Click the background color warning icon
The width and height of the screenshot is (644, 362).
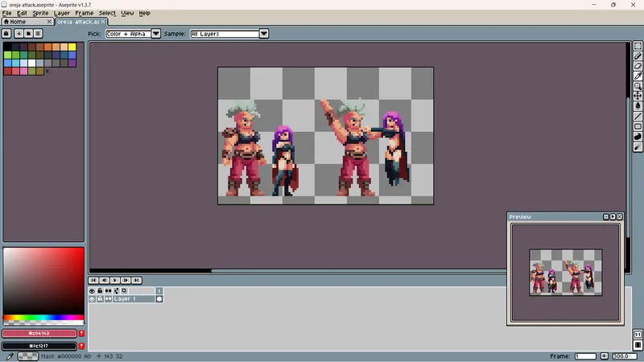pyautogui.click(x=81, y=346)
